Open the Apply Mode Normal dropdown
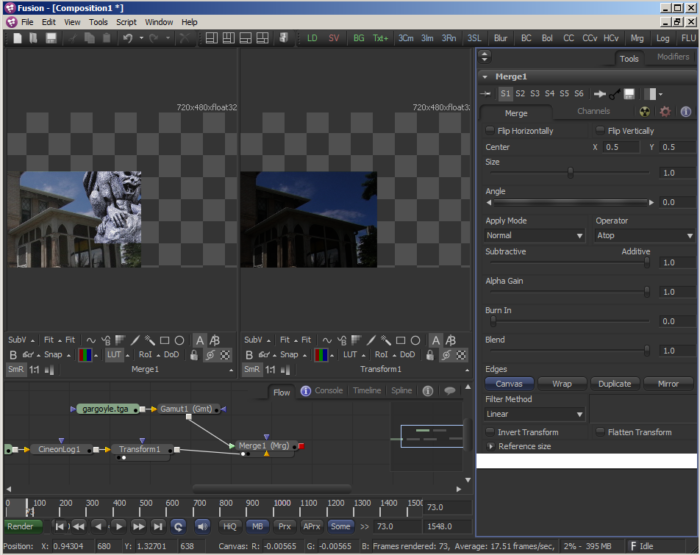 click(534, 235)
